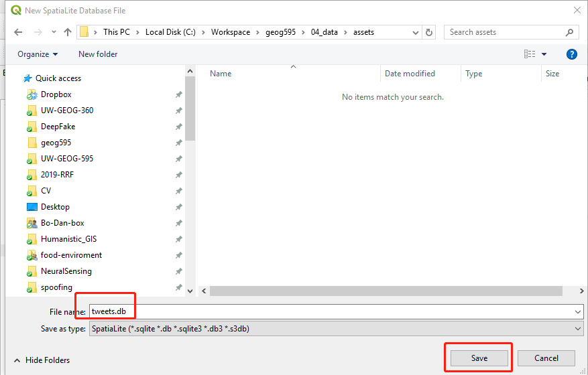Click the search magnifier icon
The image size is (588, 375).
click(569, 32)
